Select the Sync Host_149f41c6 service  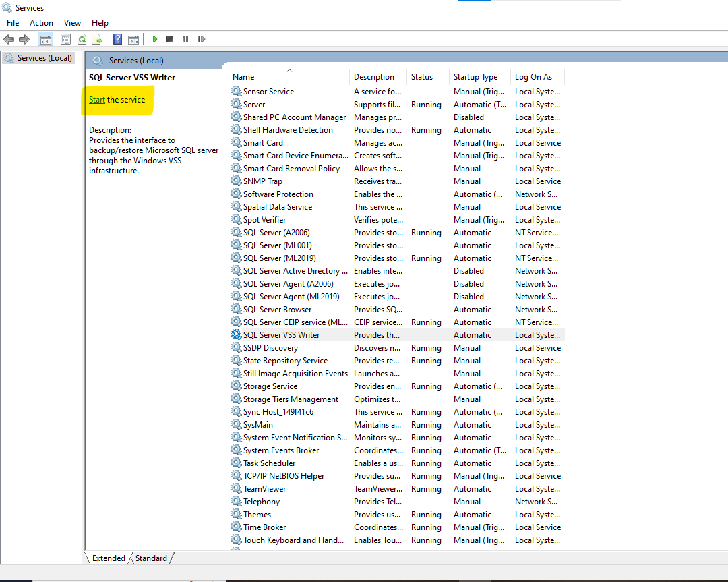pos(398,411)
